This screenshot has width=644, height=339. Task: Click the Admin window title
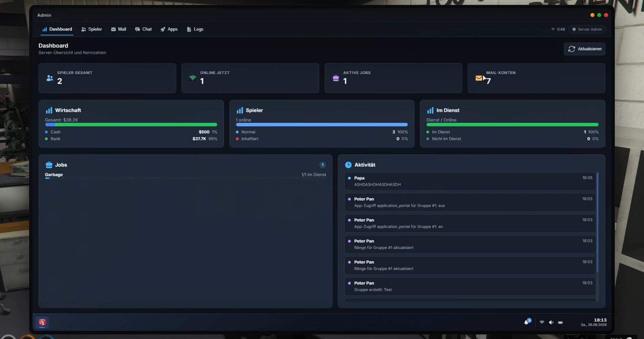[x=44, y=15]
